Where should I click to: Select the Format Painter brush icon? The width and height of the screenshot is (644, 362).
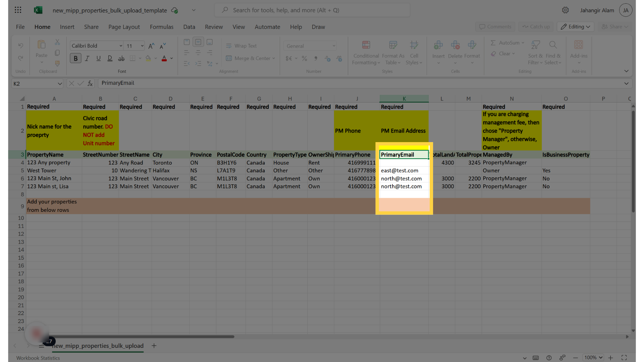pos(57,63)
